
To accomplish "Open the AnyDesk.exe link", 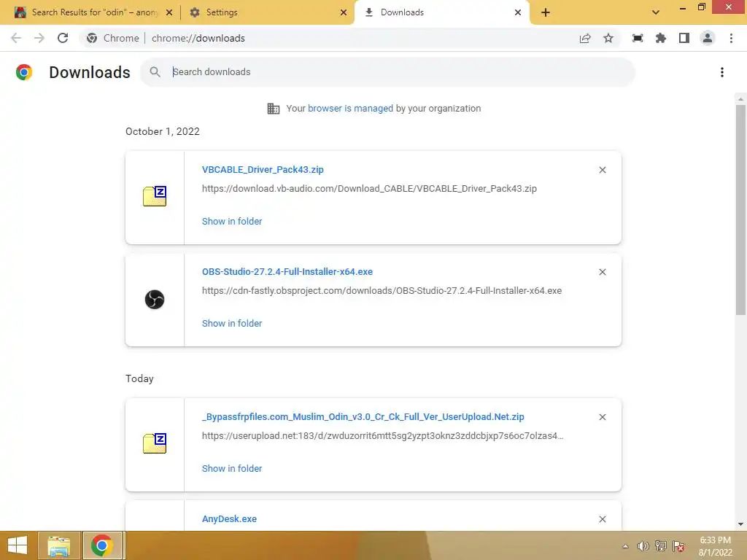I will tap(229, 518).
